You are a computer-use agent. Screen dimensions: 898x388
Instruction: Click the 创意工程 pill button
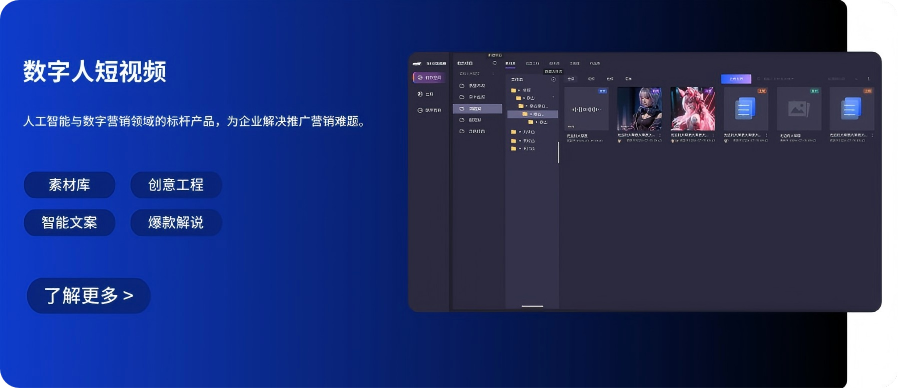pyautogui.click(x=176, y=185)
